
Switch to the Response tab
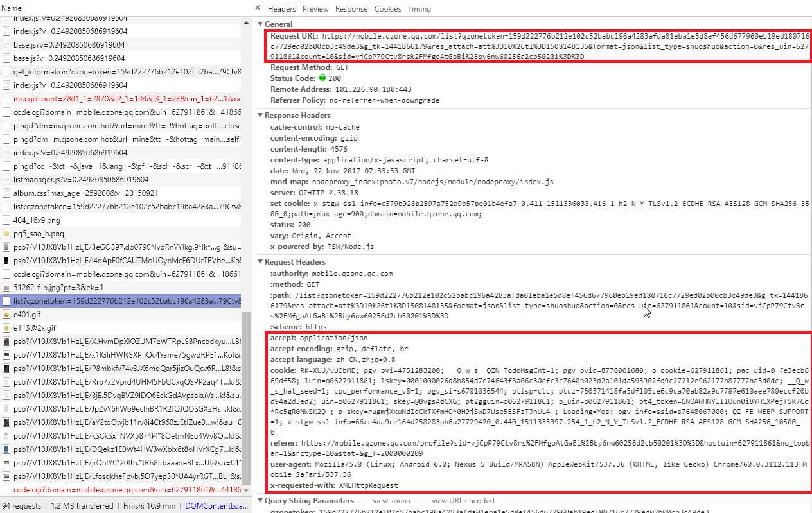tap(351, 9)
